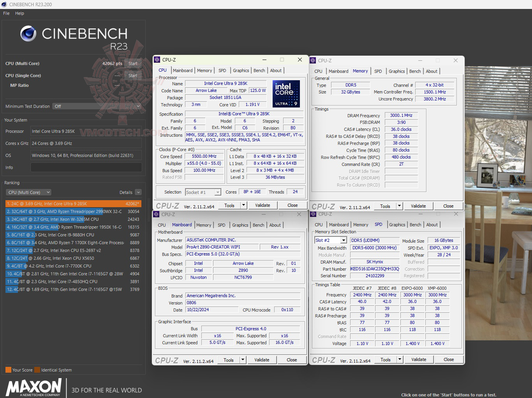Select the CPU tab in the motherboard window
Screen dimensions: 532x398
pos(162,225)
